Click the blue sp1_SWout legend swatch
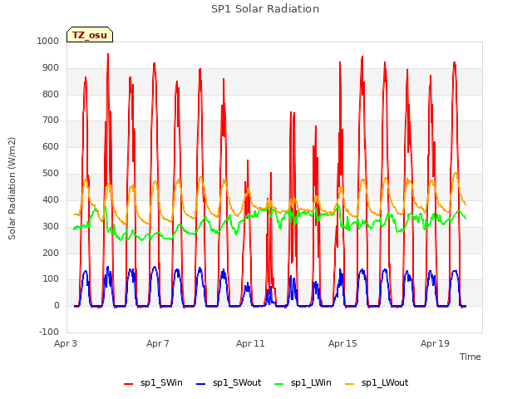The image size is (532, 399). pyautogui.click(x=201, y=384)
